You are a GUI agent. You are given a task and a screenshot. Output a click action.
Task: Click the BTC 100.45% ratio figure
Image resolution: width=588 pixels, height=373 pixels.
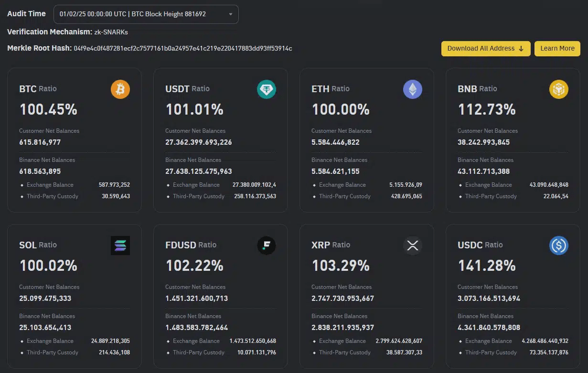point(48,109)
